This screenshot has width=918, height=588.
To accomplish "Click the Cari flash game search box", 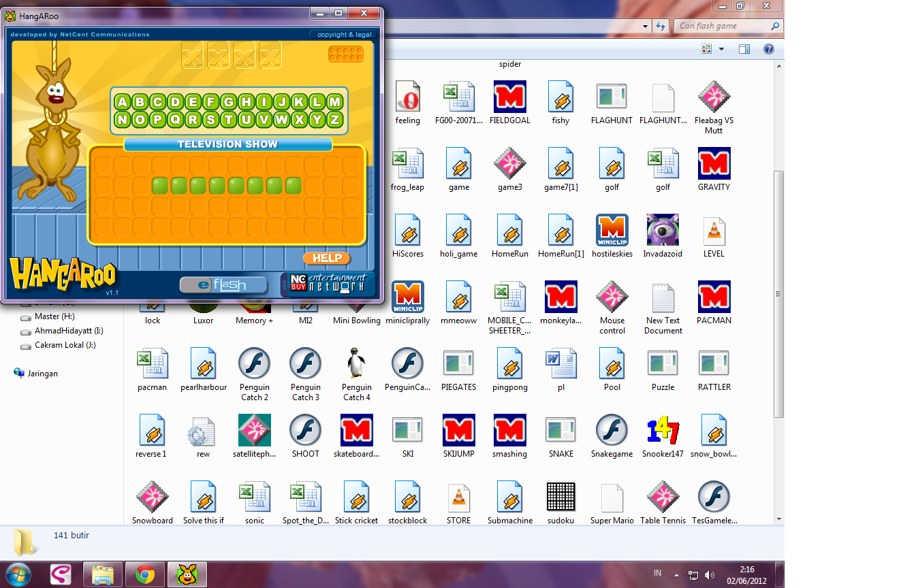I will (727, 26).
